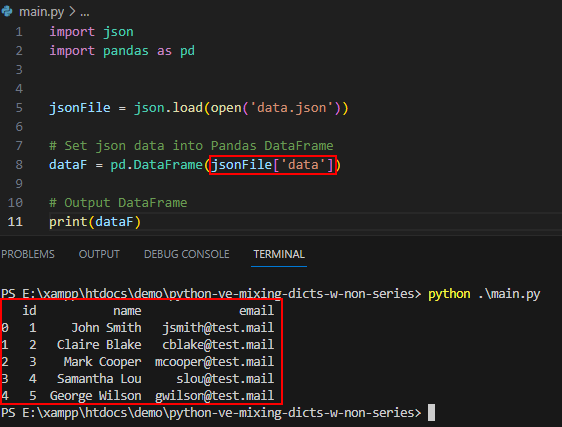Click the email column header in output
The height and width of the screenshot is (427, 562).
[x=257, y=311]
